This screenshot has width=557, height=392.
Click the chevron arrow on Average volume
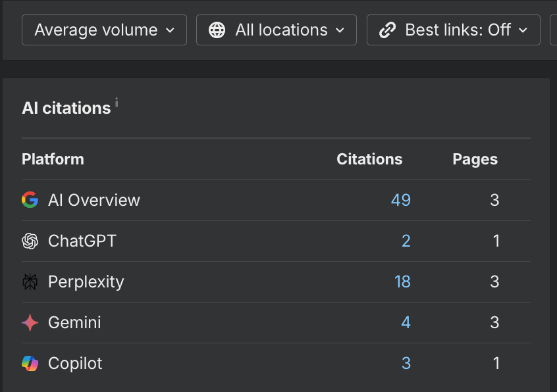[x=170, y=30]
